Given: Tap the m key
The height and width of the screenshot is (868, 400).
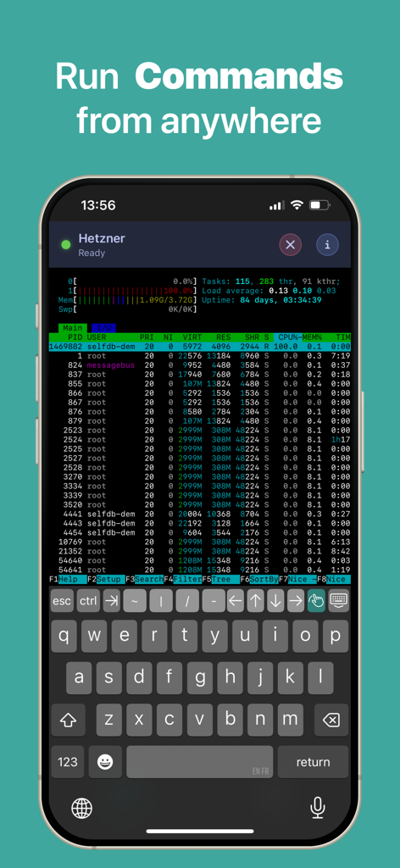Looking at the screenshot, I should click(x=291, y=720).
